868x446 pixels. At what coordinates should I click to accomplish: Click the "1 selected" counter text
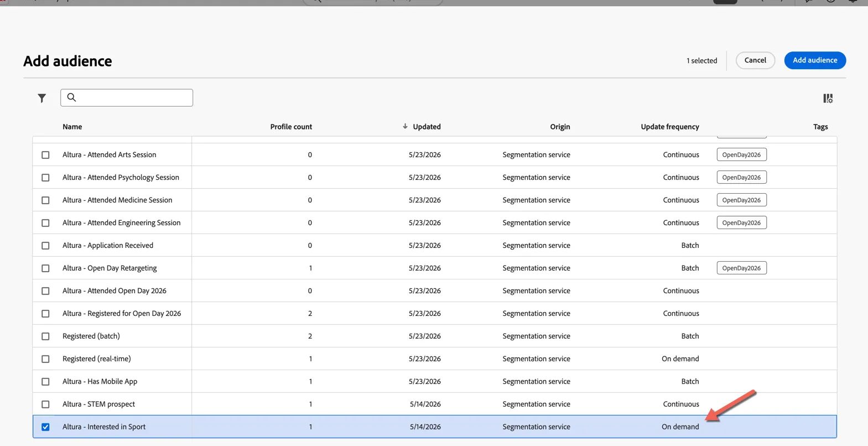coord(702,60)
